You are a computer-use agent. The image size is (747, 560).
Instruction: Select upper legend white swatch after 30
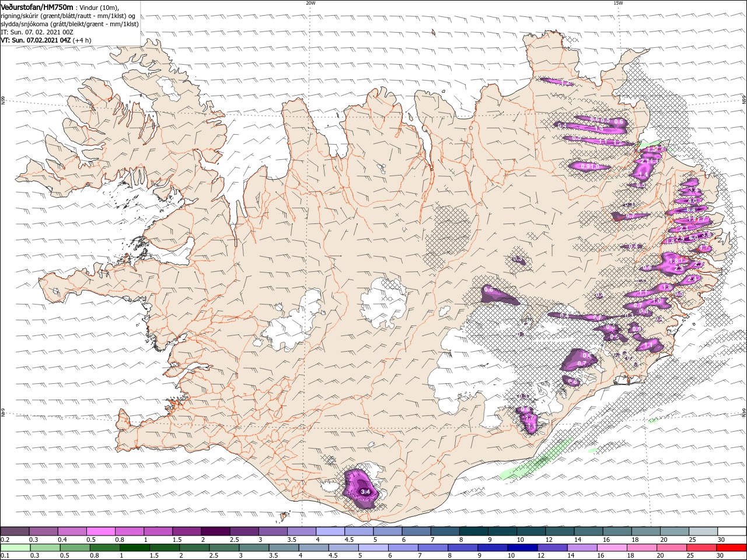click(732, 531)
